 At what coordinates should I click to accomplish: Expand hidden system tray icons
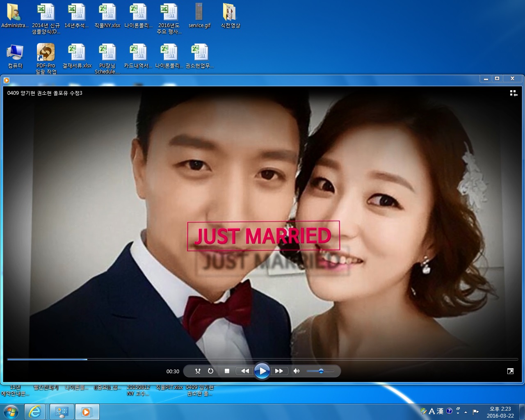pyautogui.click(x=466, y=412)
